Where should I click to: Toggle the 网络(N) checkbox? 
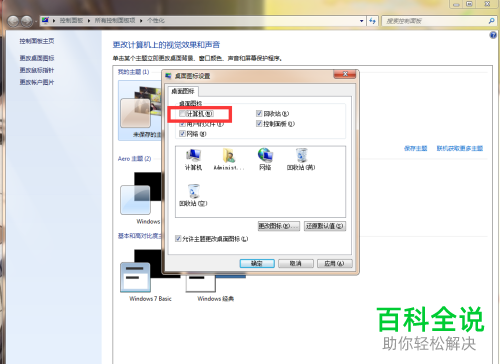(182, 134)
